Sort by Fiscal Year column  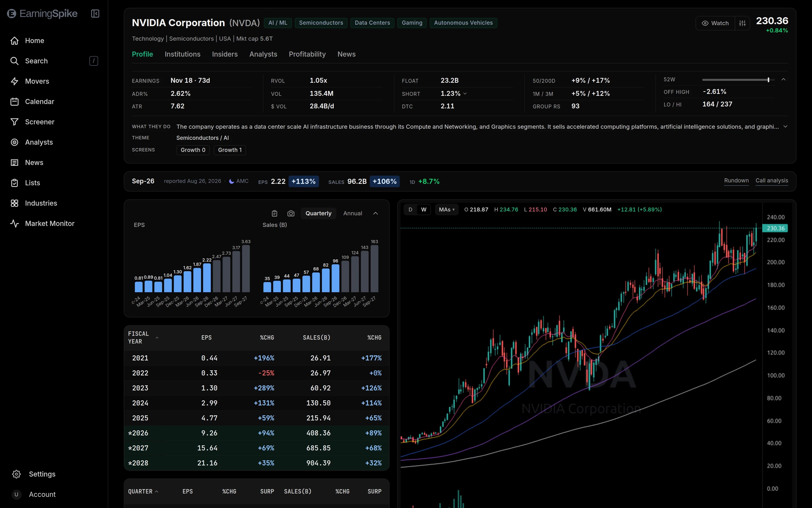[x=143, y=338]
